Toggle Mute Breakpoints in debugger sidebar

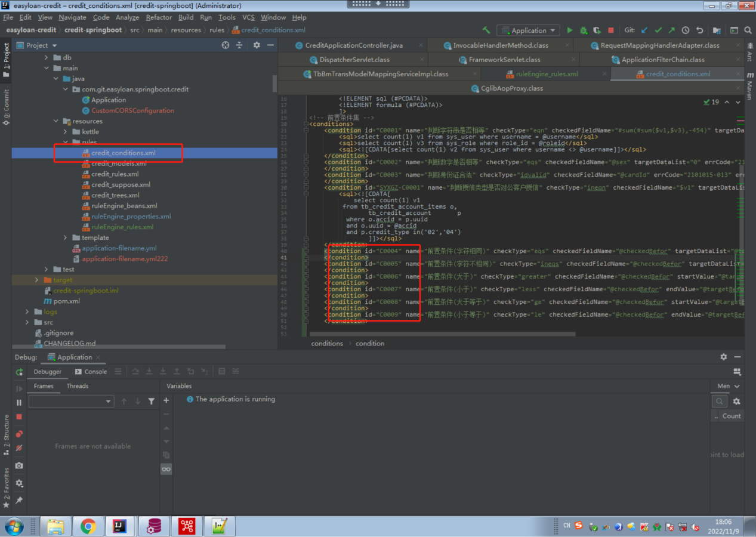tap(19, 448)
